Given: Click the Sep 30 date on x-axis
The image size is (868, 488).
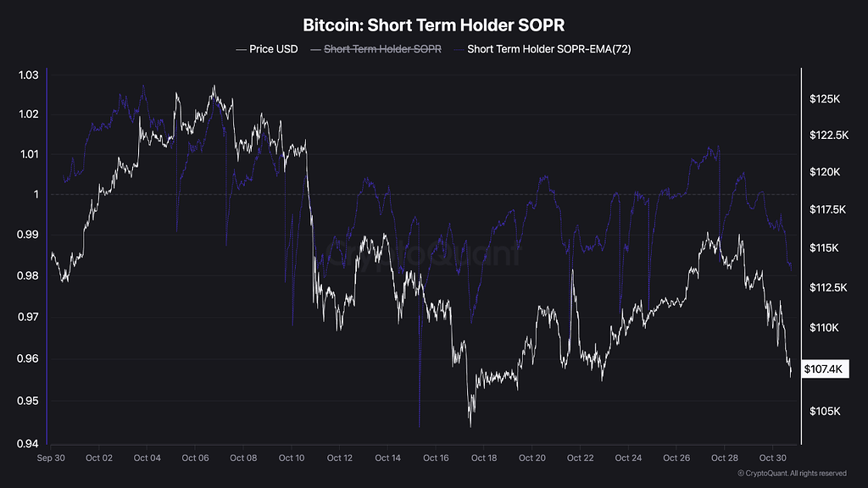Looking at the screenshot, I should point(51,458).
